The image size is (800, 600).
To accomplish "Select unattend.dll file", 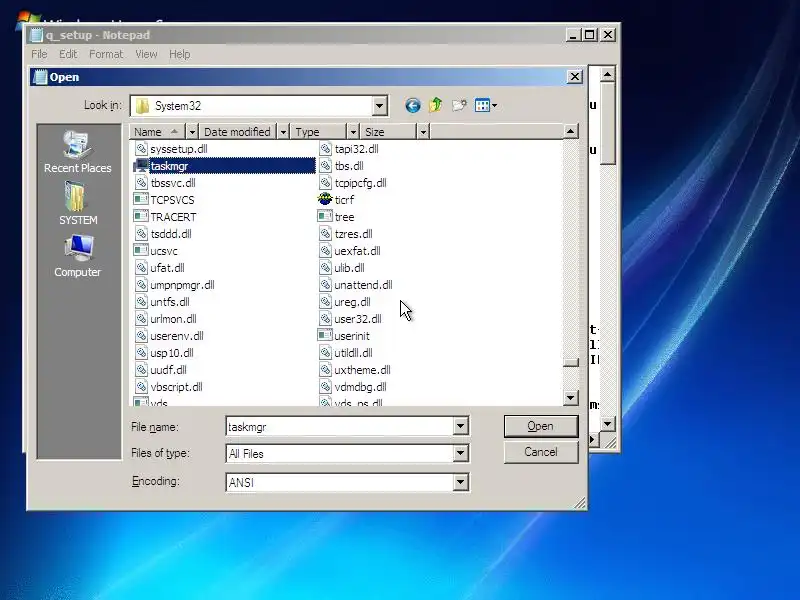I will pyautogui.click(x=356, y=285).
